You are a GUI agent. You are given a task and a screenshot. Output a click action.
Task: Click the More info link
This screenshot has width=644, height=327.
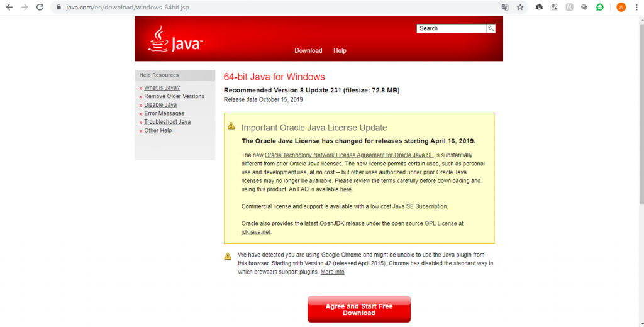pyautogui.click(x=332, y=272)
